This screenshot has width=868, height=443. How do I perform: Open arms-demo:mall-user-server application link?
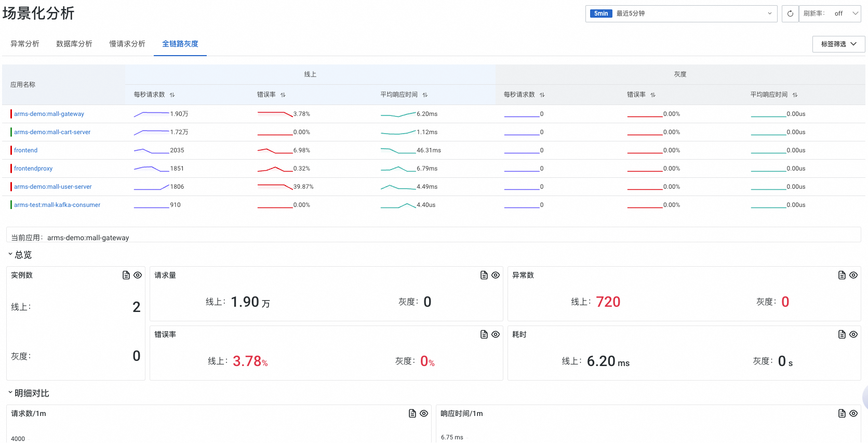click(52, 187)
